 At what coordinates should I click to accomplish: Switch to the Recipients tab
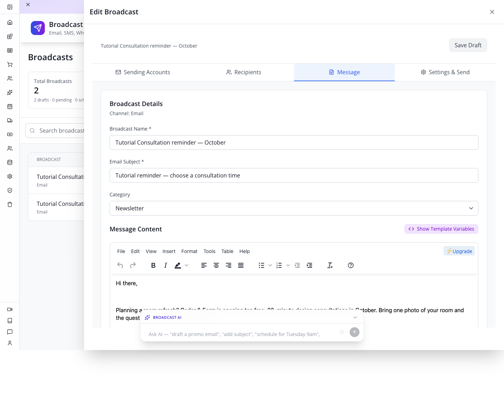pos(244,72)
